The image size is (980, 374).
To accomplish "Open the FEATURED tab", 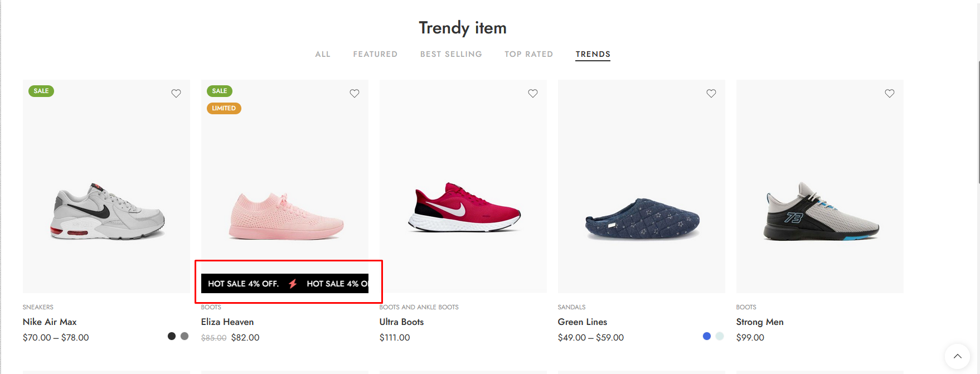I will pyautogui.click(x=375, y=54).
